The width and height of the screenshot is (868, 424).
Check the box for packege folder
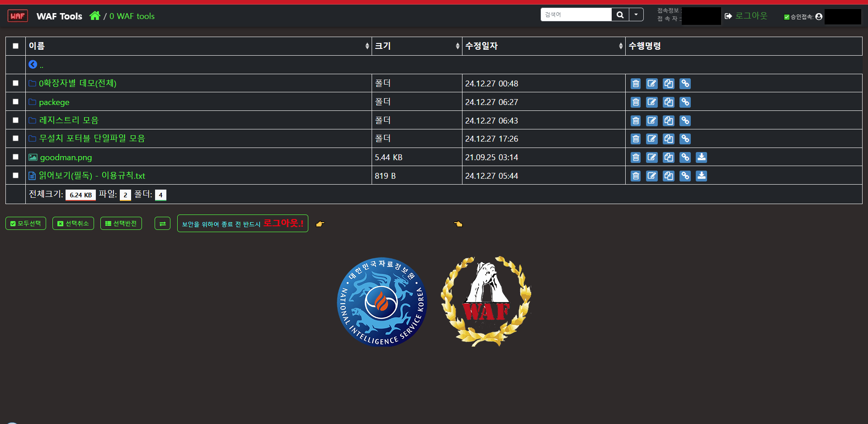15,102
